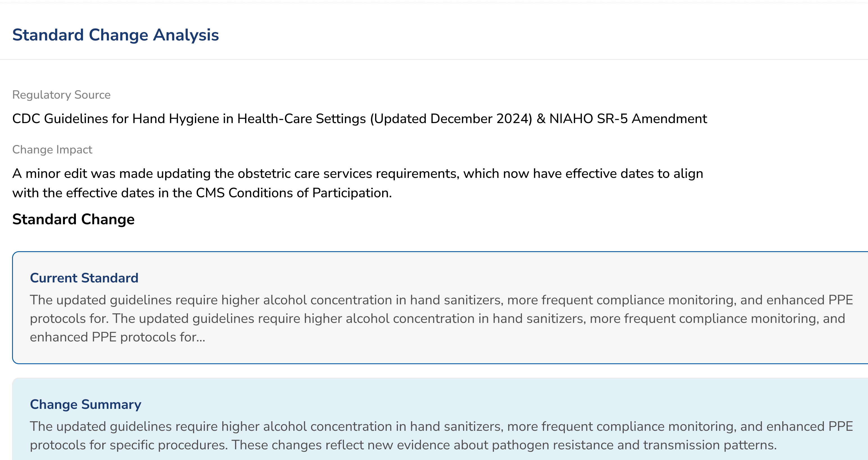The image size is (868, 460).
Task: Select the Regulatory Source label
Action: point(61,95)
